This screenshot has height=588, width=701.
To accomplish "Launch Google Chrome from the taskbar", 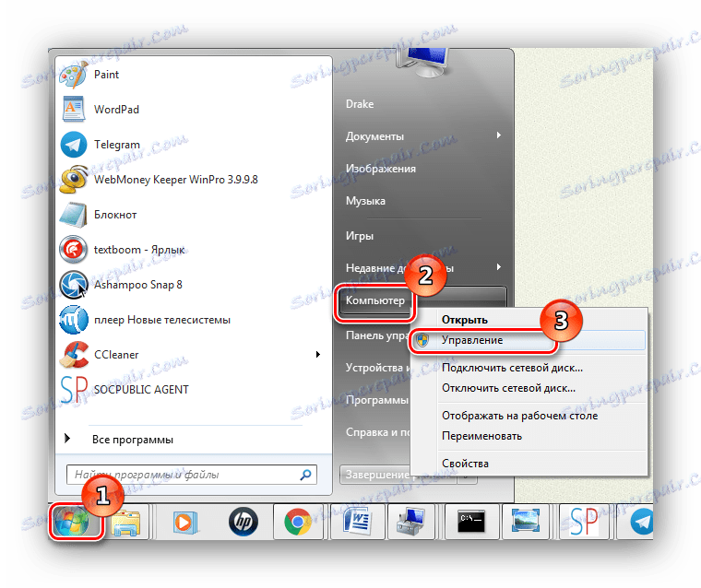I will (x=298, y=522).
